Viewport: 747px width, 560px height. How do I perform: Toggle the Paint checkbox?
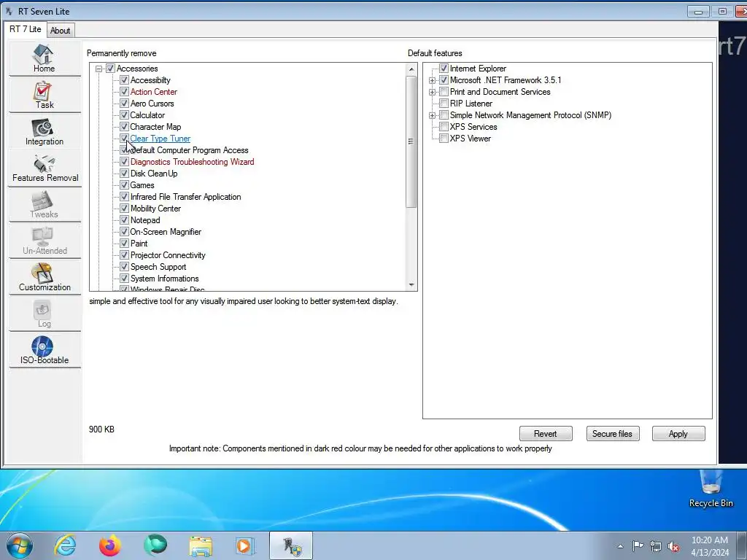click(124, 244)
